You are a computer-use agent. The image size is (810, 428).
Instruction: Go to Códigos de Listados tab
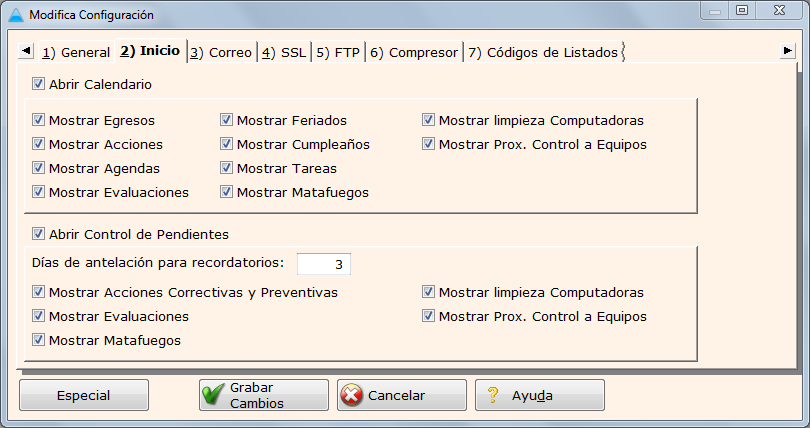(x=543, y=52)
